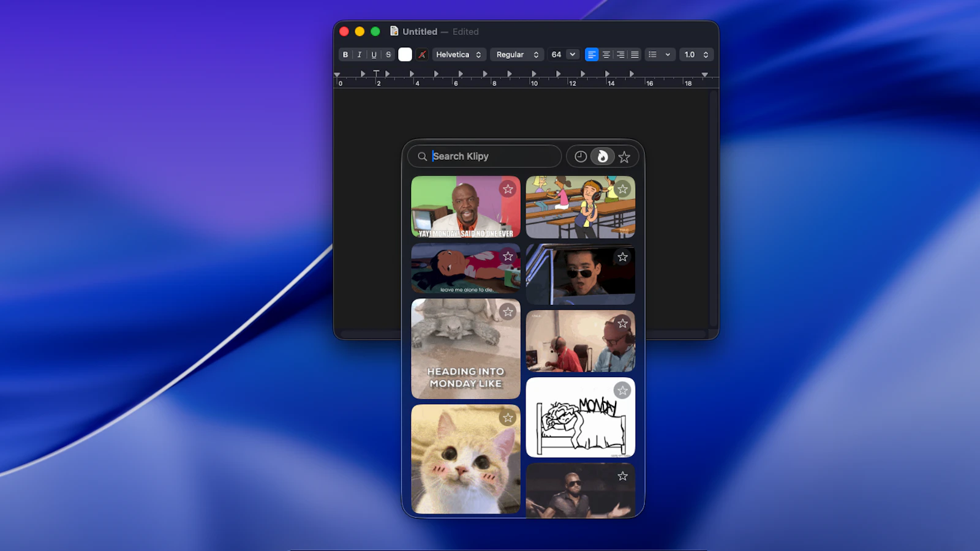The width and height of the screenshot is (980, 551).
Task: Minimize the Untitled TextEdit window
Action: click(360, 31)
